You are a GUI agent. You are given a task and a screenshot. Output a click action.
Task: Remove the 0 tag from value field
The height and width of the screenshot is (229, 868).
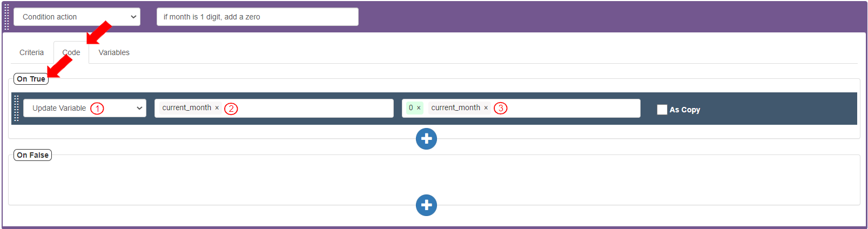click(419, 108)
